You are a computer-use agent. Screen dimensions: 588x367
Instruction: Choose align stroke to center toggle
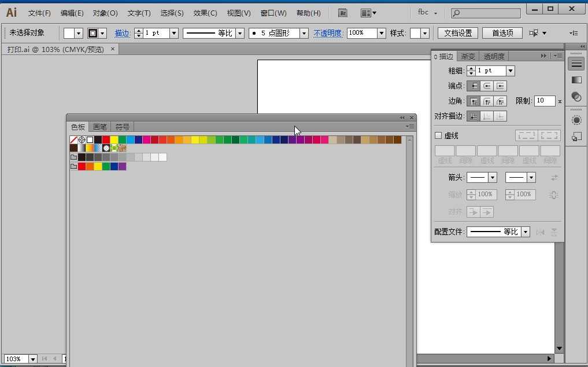(474, 116)
